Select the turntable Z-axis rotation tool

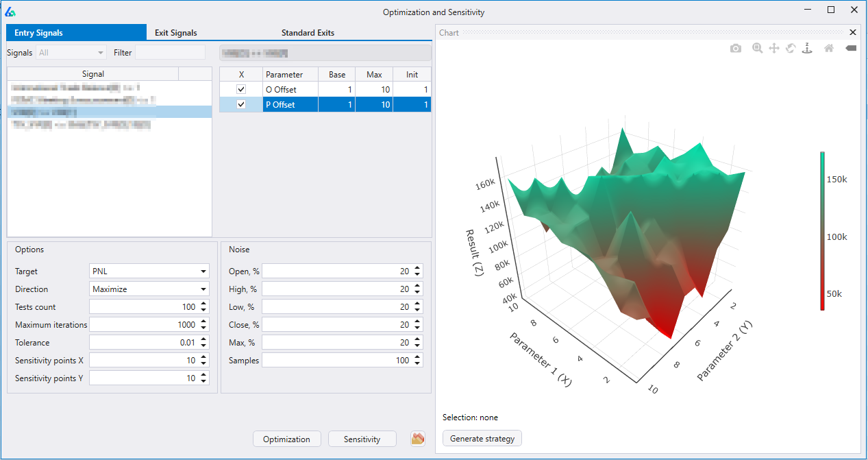coord(807,49)
